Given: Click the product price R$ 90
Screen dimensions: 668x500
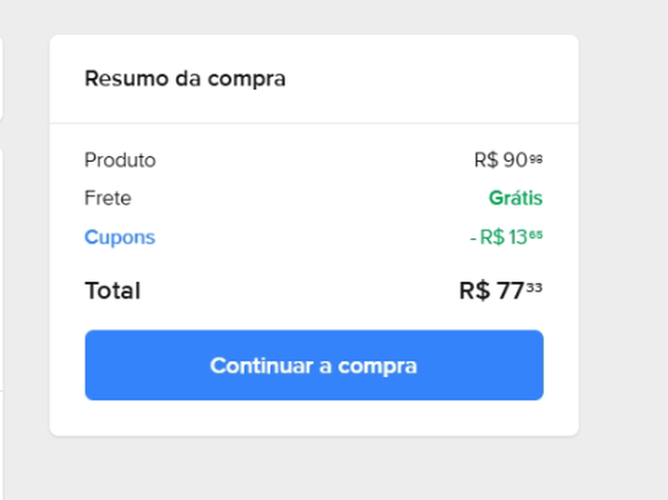Looking at the screenshot, I should click(501, 160).
